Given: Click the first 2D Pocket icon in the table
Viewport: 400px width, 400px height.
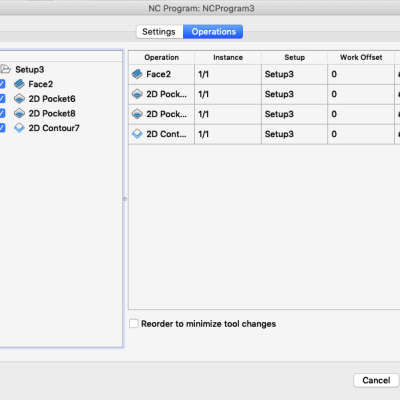Looking at the screenshot, I should tap(137, 94).
